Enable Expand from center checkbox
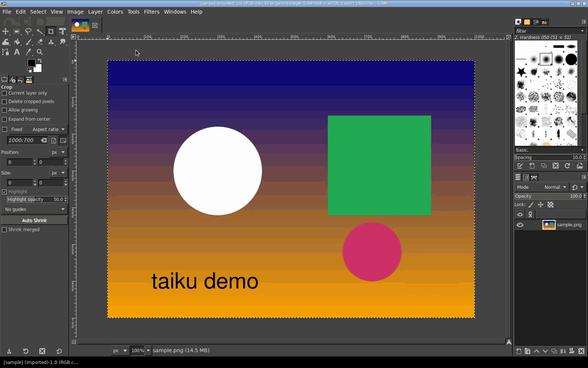The height and width of the screenshot is (368, 588). [5, 120]
